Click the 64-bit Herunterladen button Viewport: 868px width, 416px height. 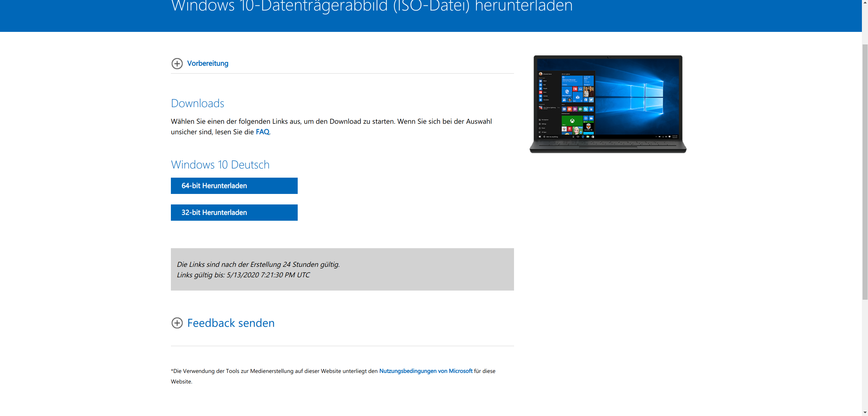[234, 186]
